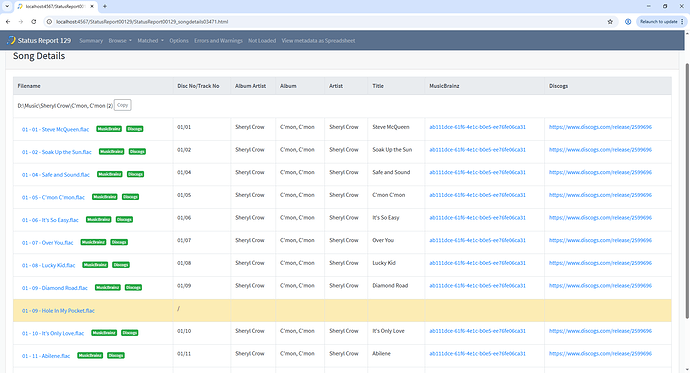Click Discogs badge on Soak Up the Sun row
This screenshot has width=690, height=373.
point(137,151)
